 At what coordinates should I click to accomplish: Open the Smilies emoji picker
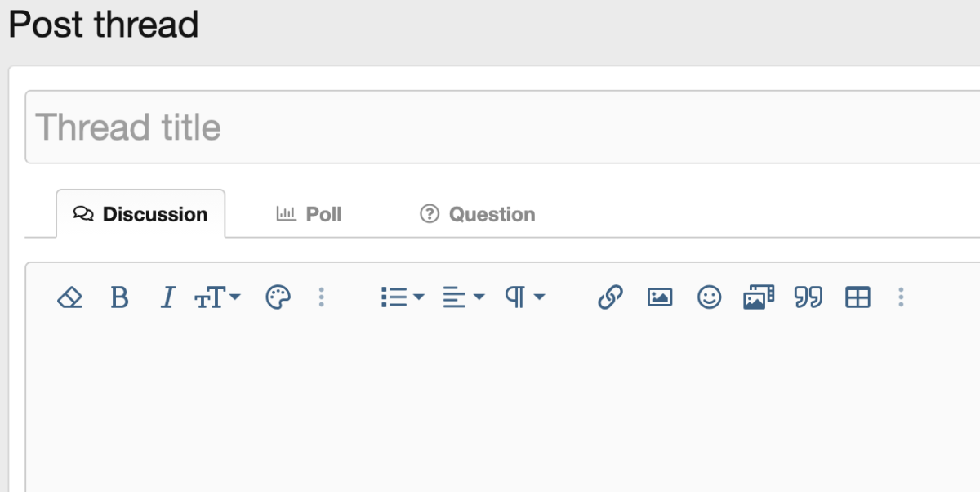coord(709,297)
